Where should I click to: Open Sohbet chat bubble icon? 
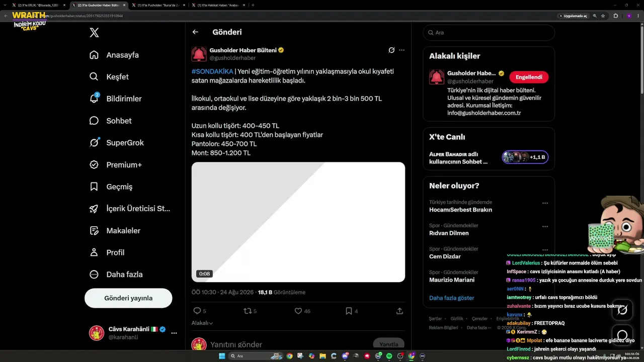[x=94, y=121]
